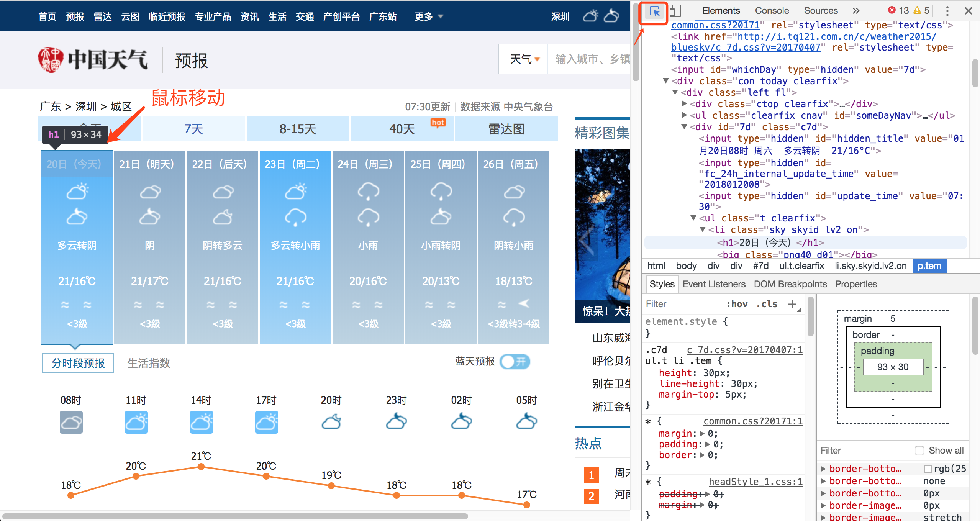Open the 更多 navigation dropdown

coord(428,16)
